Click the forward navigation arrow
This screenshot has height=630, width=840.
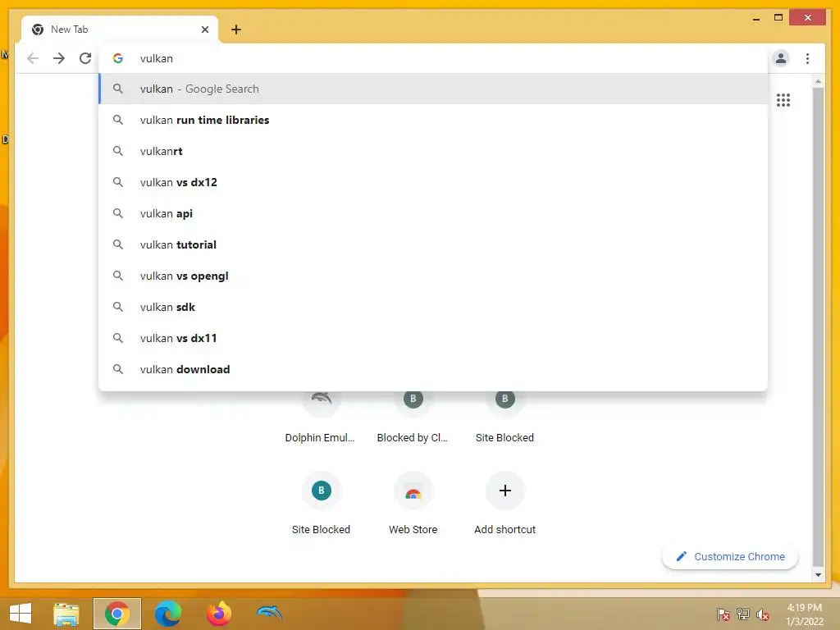(59, 58)
